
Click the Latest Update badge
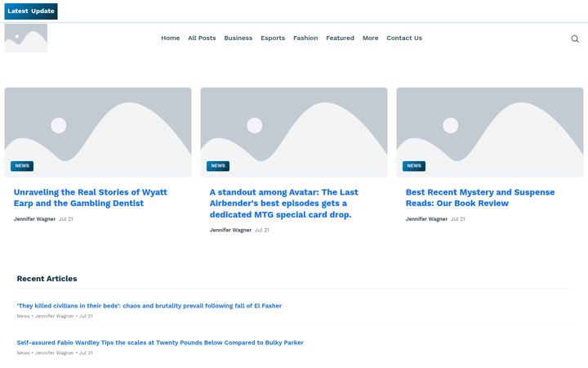click(x=31, y=11)
